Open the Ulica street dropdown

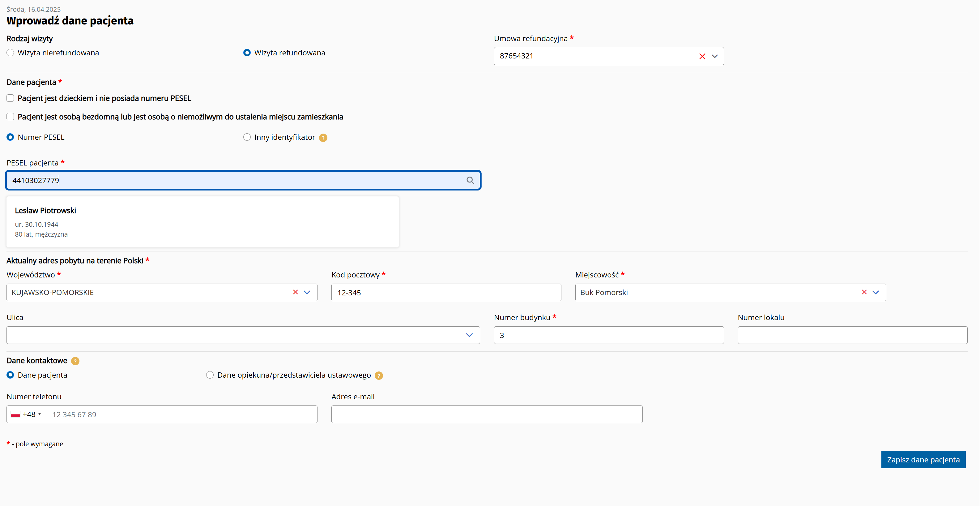tap(469, 335)
